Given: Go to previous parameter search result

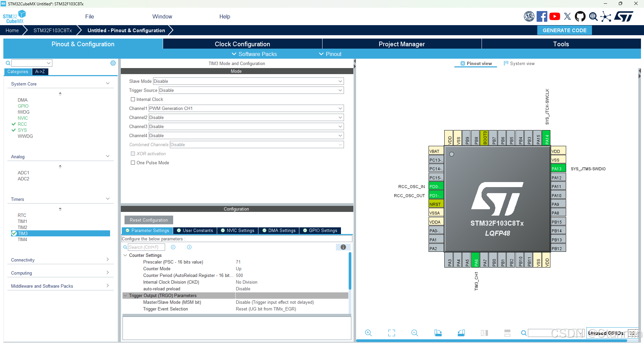Looking at the screenshot, I should pos(173,247).
